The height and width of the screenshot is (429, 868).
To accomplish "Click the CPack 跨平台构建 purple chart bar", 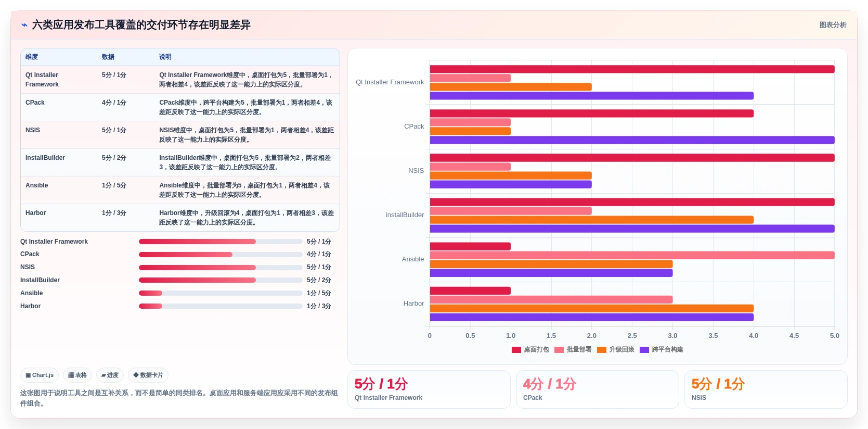I will point(632,140).
